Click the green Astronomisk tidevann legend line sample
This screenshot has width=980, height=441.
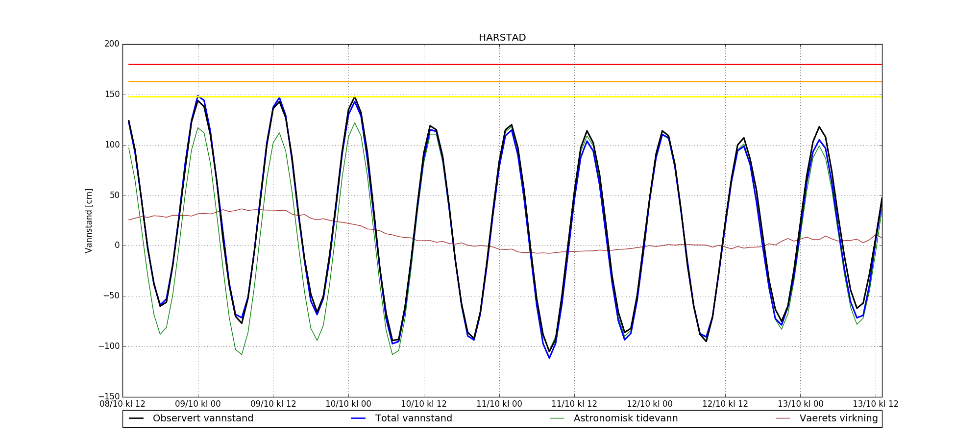click(x=557, y=418)
